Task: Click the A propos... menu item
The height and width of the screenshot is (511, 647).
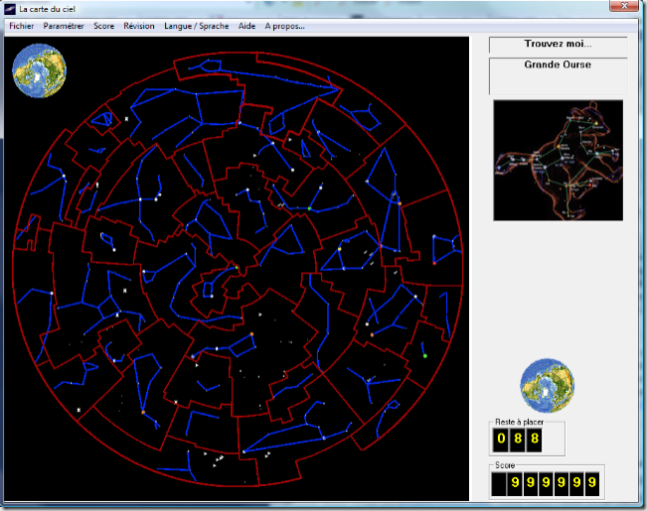Action: click(285, 26)
